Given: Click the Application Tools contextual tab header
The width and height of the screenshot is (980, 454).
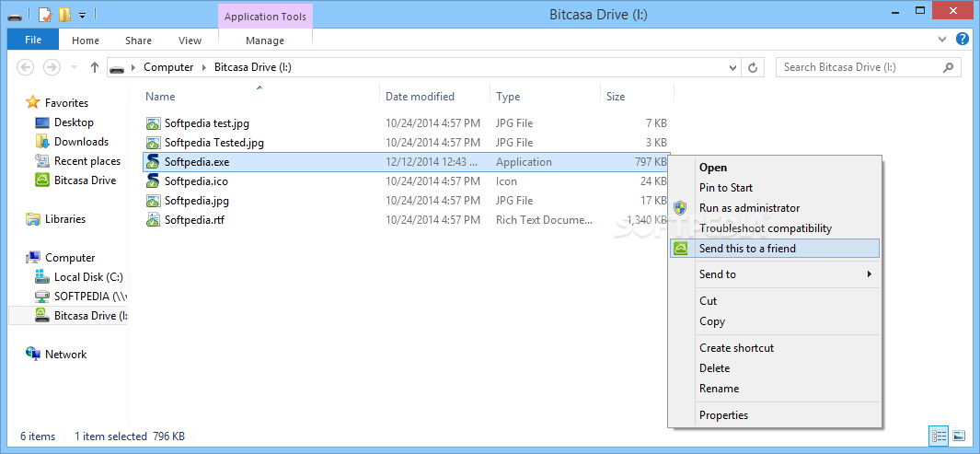Looking at the screenshot, I should click(x=265, y=17).
